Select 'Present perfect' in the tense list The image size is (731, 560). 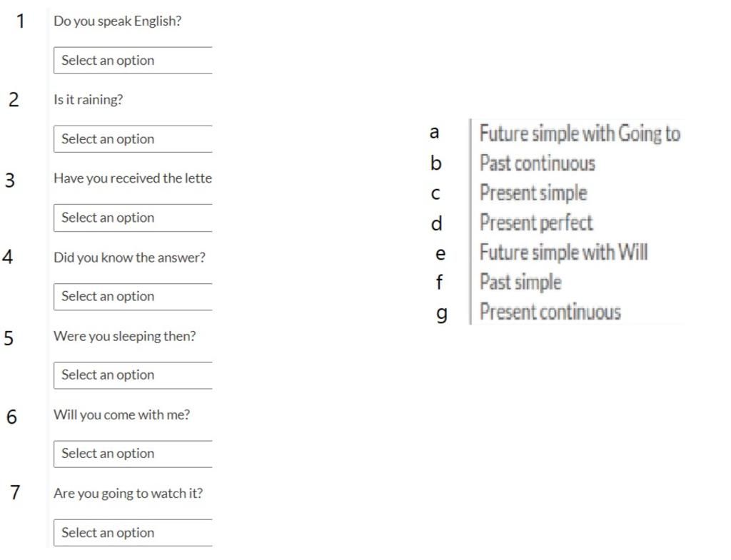(x=535, y=223)
